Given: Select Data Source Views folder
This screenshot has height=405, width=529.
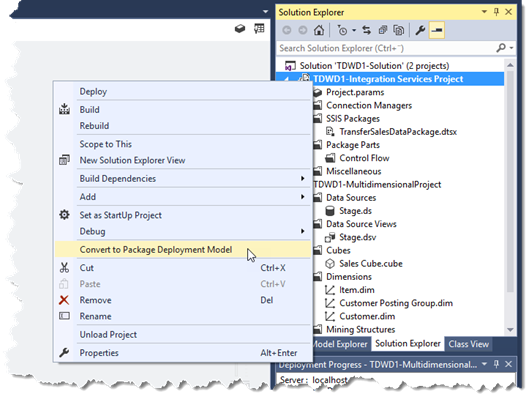Looking at the screenshot, I should click(361, 224).
